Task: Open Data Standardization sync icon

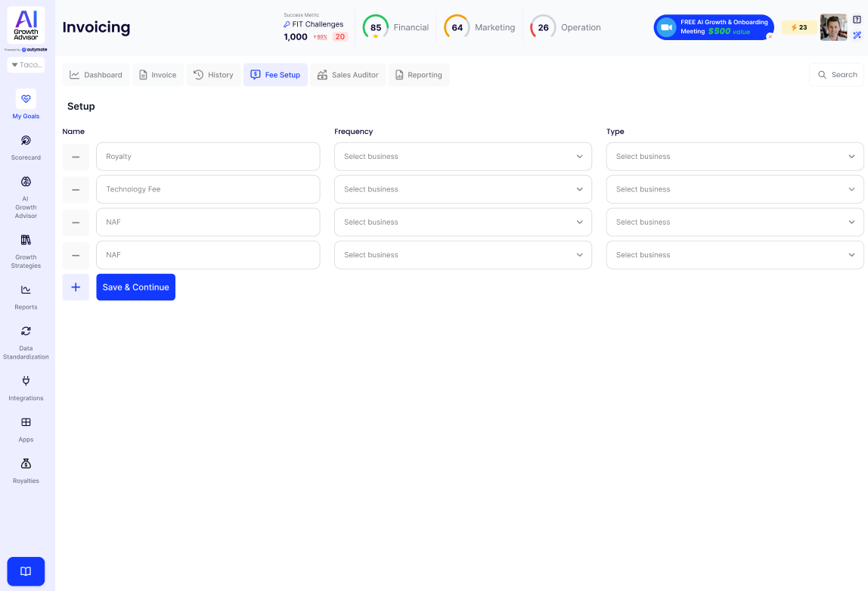Action: (x=26, y=331)
